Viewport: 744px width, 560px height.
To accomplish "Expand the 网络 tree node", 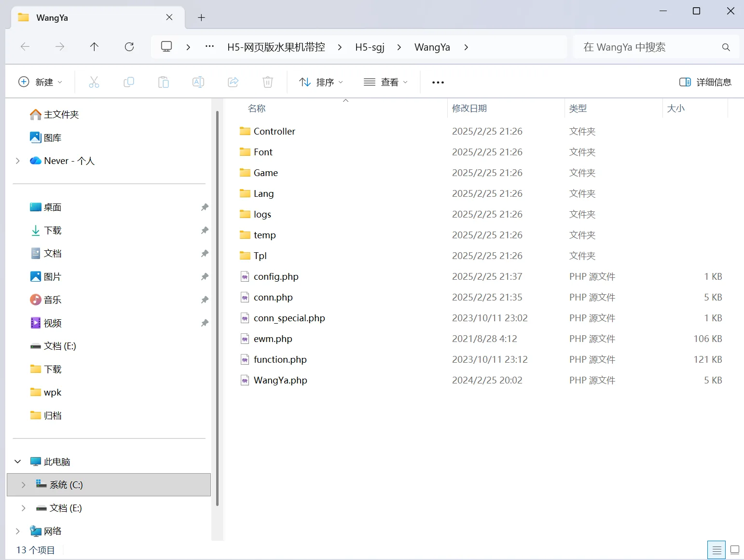I will (18, 531).
